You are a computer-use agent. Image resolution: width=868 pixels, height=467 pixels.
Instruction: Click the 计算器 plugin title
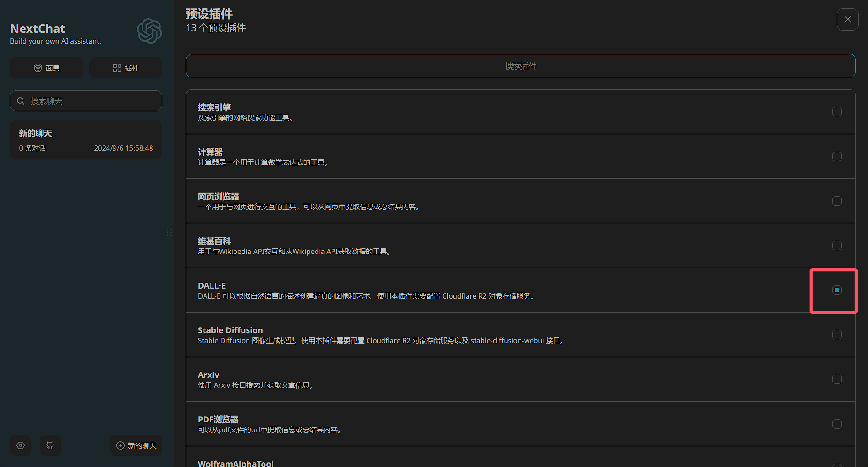pyautogui.click(x=210, y=152)
